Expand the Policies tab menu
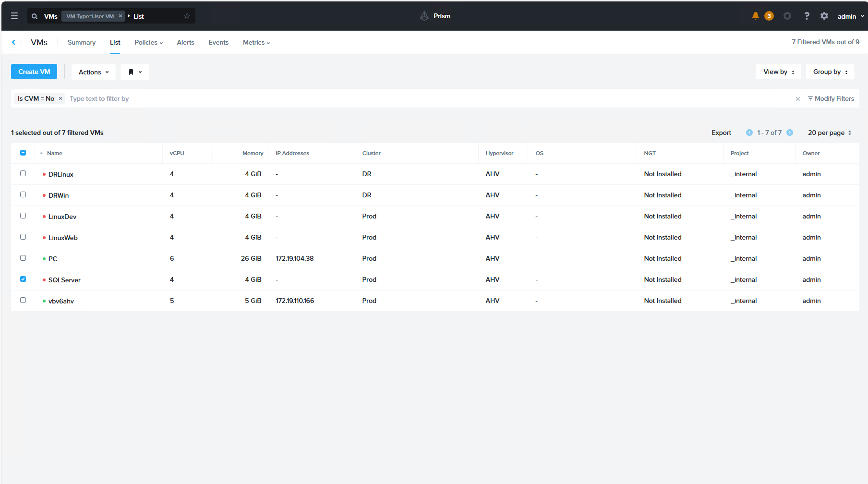Screen dimensions: 868x484 tap(149, 42)
